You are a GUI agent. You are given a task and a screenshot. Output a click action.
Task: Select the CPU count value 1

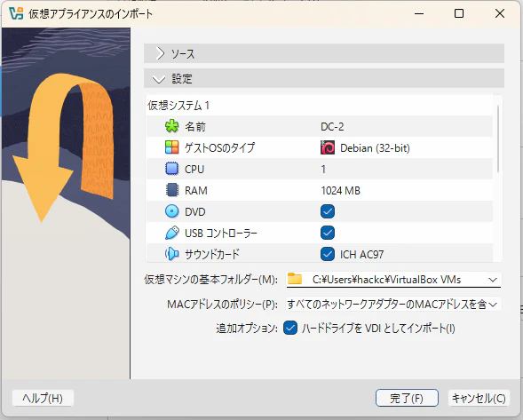click(x=323, y=169)
